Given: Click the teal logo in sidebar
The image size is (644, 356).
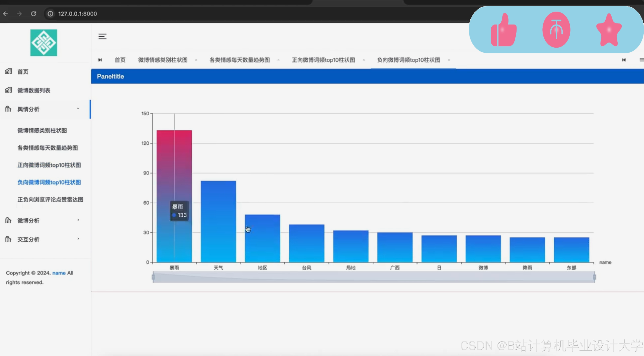Looking at the screenshot, I should coord(44,43).
